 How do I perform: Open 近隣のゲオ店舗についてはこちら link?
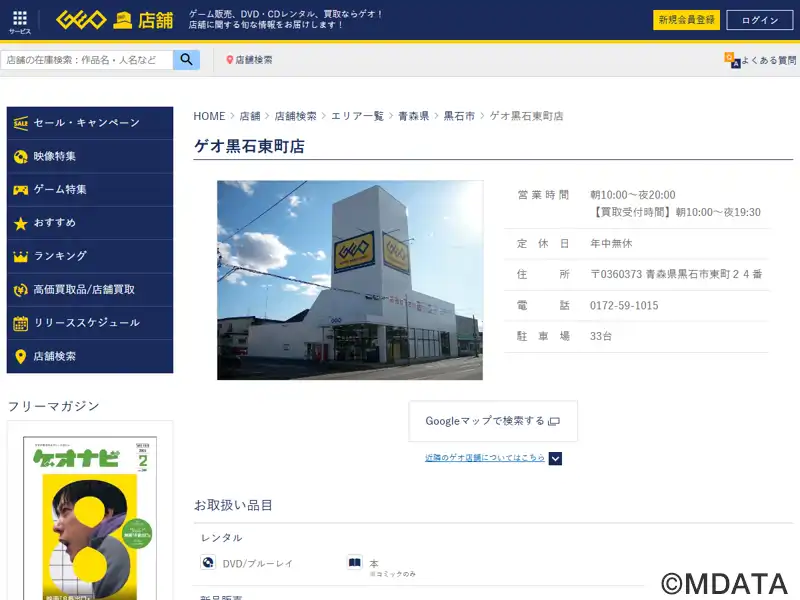pyautogui.click(x=485, y=458)
